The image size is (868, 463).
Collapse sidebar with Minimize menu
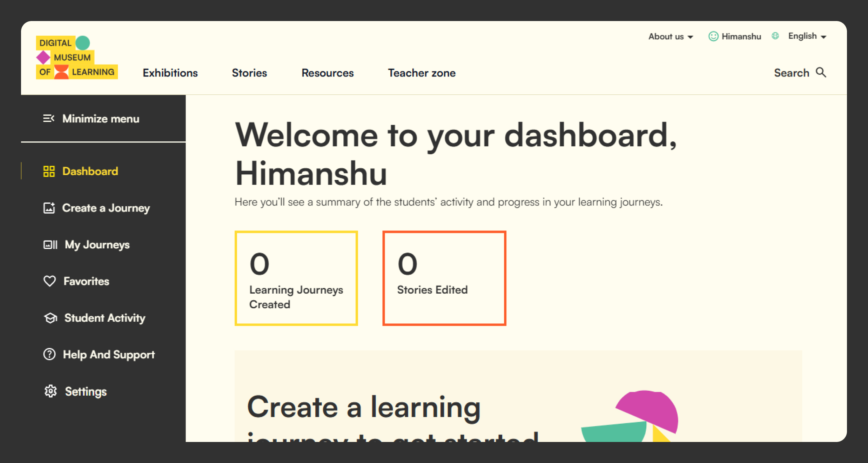91,119
